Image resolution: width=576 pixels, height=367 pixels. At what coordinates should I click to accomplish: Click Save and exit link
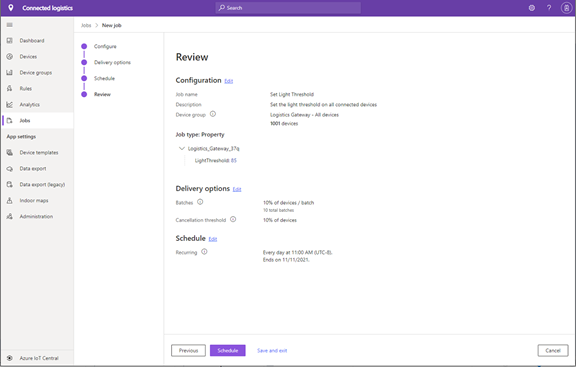(272, 350)
